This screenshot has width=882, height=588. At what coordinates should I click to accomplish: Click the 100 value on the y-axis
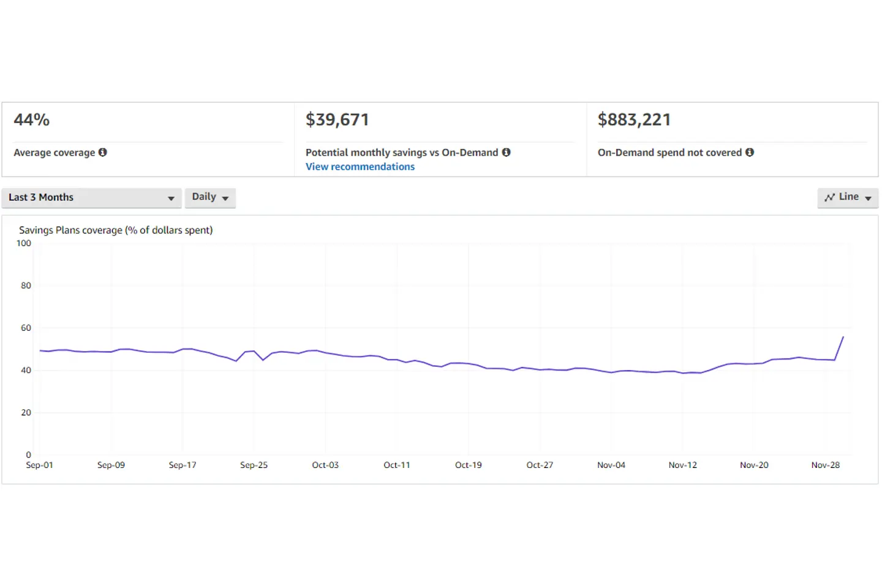pyautogui.click(x=24, y=243)
